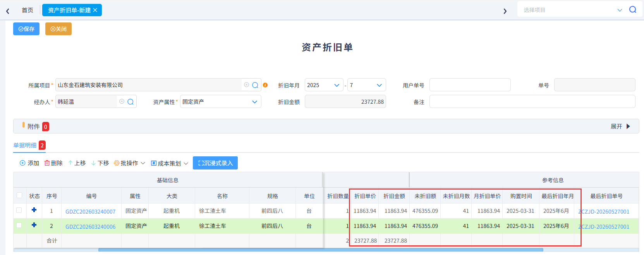Open the 选择项目 dropdown
Viewport: 644px width, 255px height.
(620, 10)
